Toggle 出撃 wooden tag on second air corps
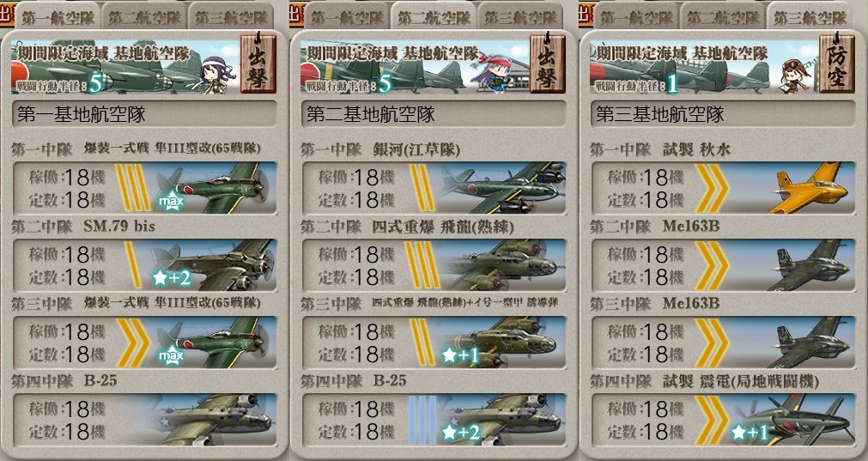868x461 pixels. click(x=548, y=63)
